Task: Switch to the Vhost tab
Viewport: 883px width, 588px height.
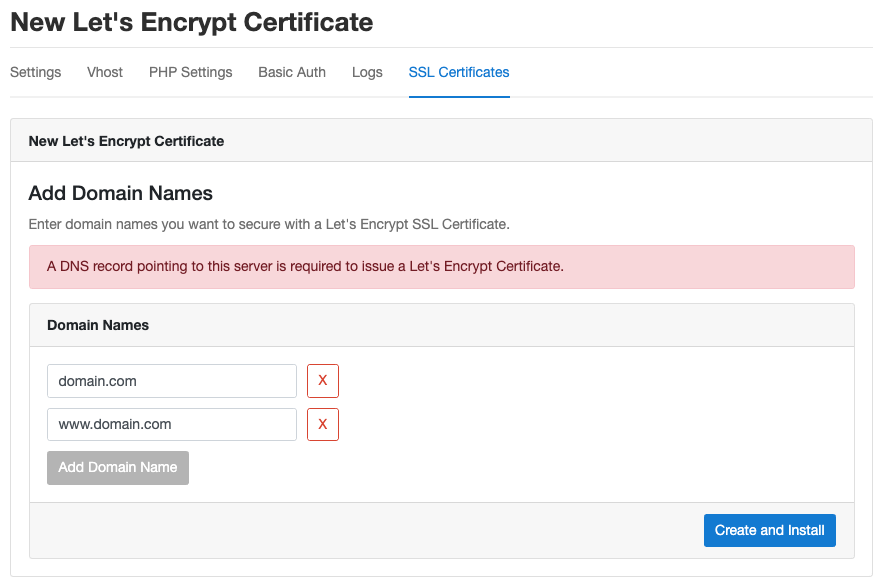Action: pyautogui.click(x=105, y=72)
